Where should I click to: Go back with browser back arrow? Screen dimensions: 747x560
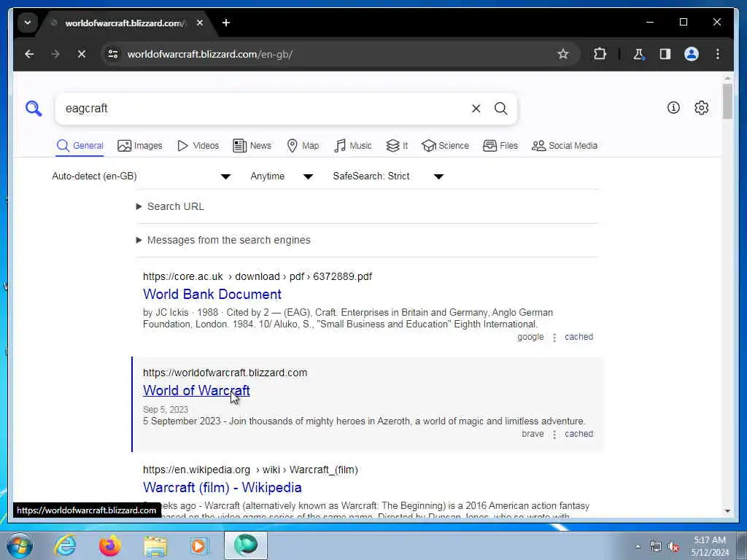pyautogui.click(x=29, y=54)
